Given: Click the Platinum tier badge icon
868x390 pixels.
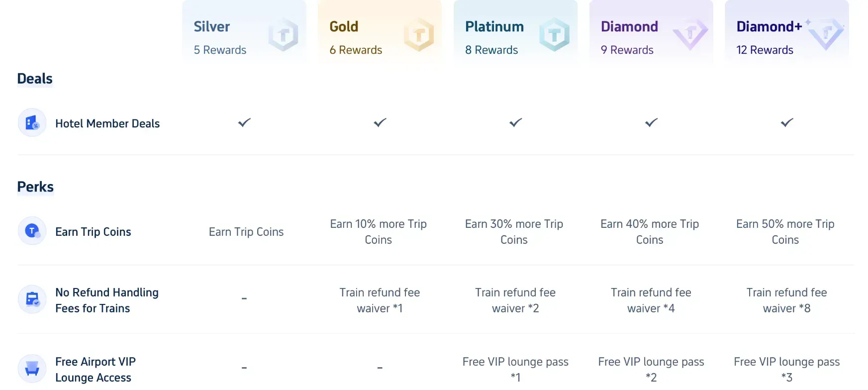Looking at the screenshot, I should pos(555,35).
